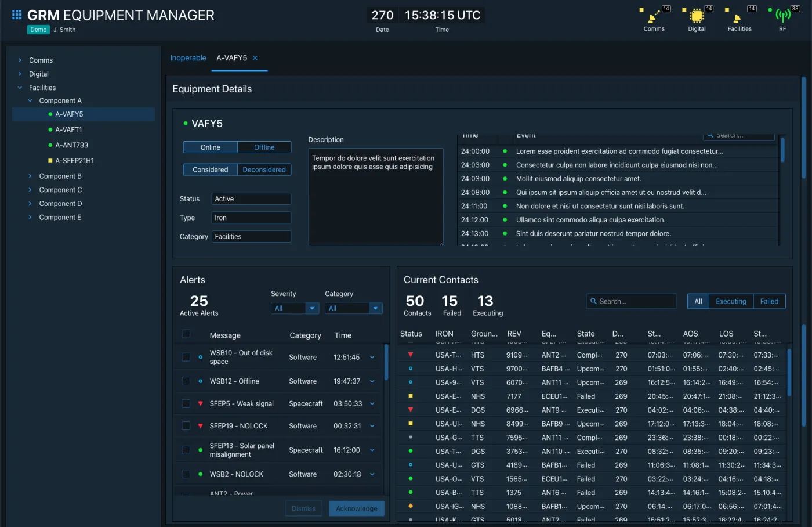Set equipment VAFY5 to Offline
The height and width of the screenshot is (527, 812).
coord(264,147)
